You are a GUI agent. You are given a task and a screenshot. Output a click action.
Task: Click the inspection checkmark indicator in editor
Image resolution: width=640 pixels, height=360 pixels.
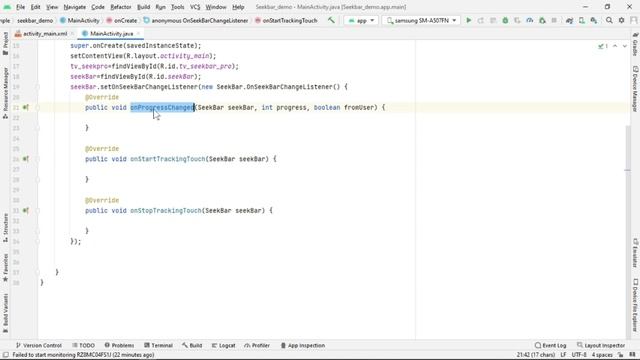point(603,46)
